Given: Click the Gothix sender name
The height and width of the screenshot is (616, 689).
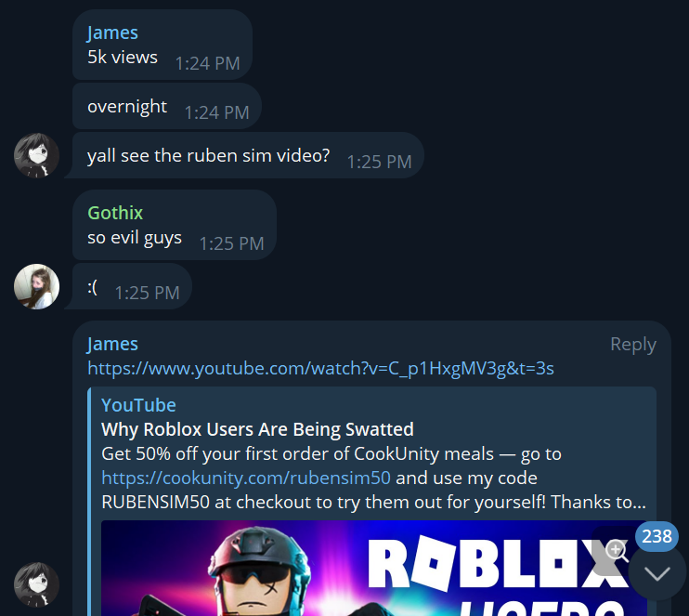Looking at the screenshot, I should pos(115,213).
